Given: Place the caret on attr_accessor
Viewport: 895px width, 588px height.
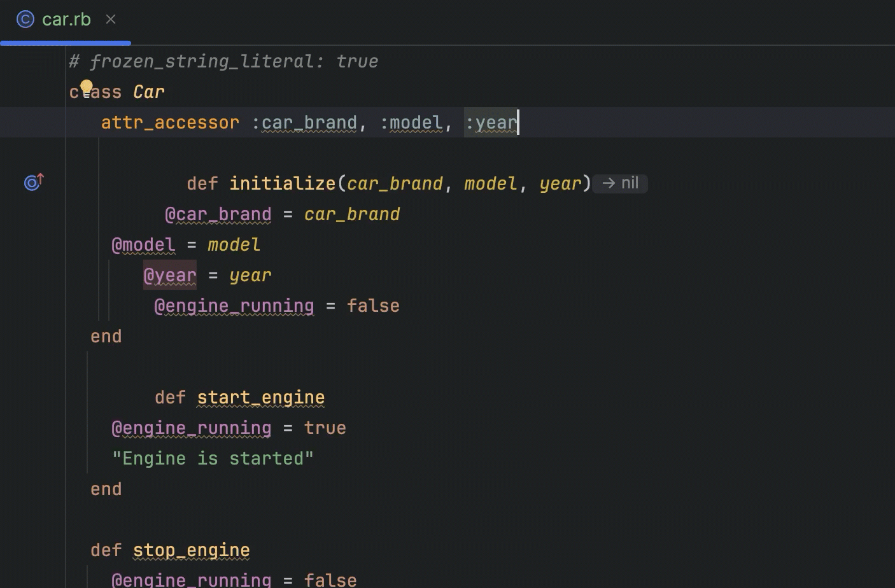Looking at the screenshot, I should coord(169,122).
